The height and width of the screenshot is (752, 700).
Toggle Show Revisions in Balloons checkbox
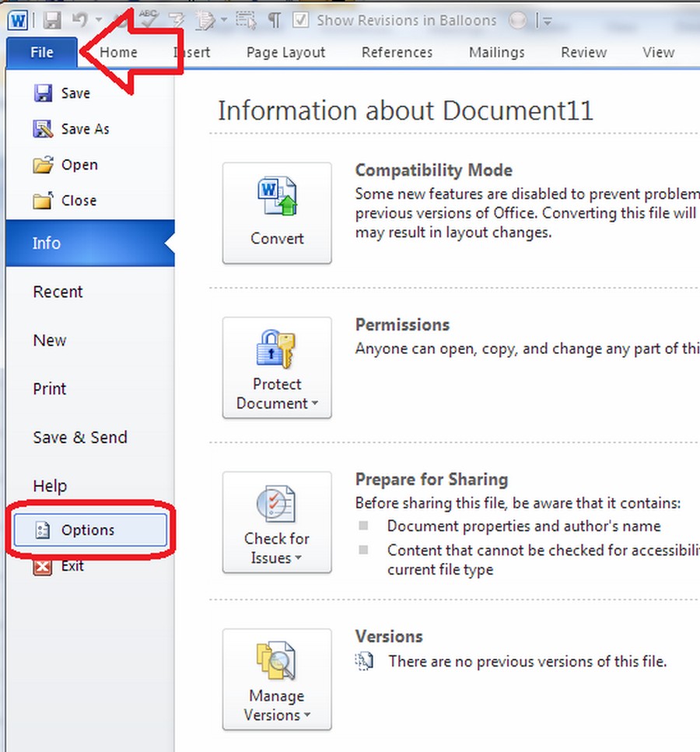(300, 20)
